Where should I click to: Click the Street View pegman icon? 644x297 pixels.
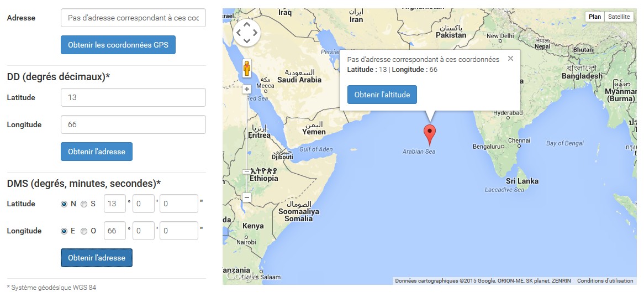(x=246, y=68)
